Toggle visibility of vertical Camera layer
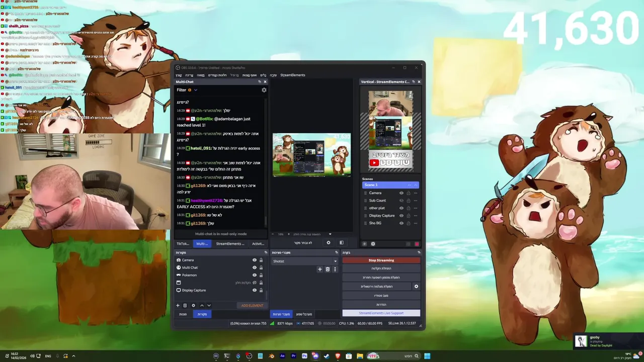 401,193
